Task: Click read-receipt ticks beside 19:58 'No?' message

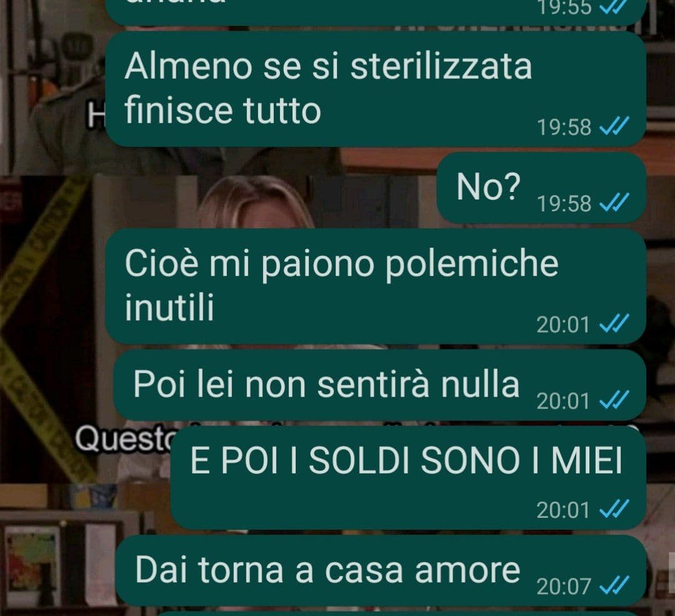Action: (615, 202)
